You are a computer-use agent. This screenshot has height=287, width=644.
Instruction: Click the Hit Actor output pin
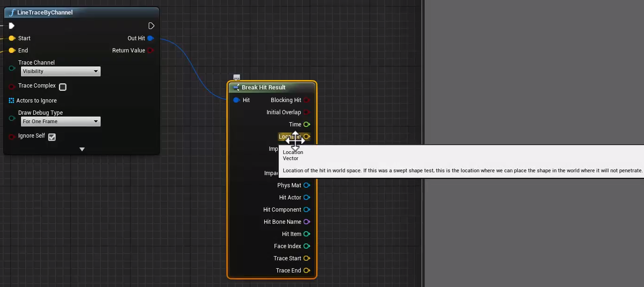click(307, 198)
